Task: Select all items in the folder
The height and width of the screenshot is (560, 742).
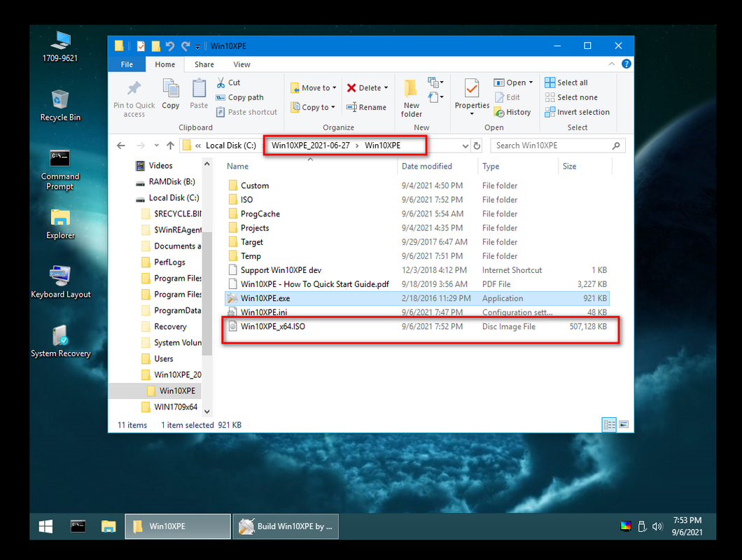Action: click(x=566, y=83)
